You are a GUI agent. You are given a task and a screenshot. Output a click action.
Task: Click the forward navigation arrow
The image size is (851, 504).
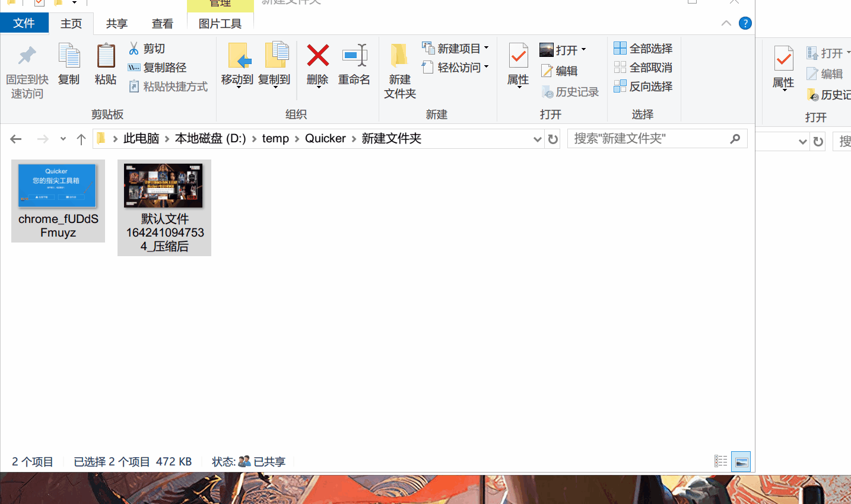[43, 139]
